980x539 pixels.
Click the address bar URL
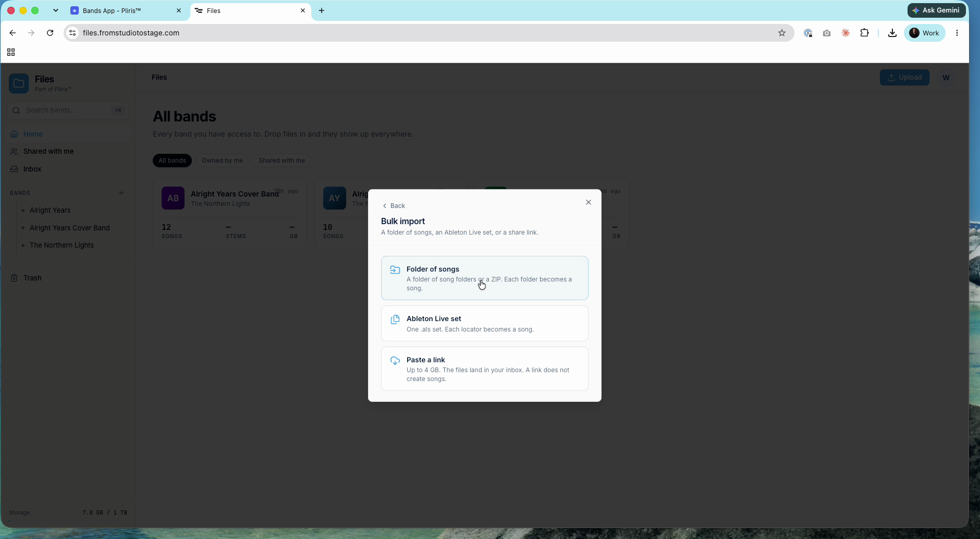click(x=131, y=33)
